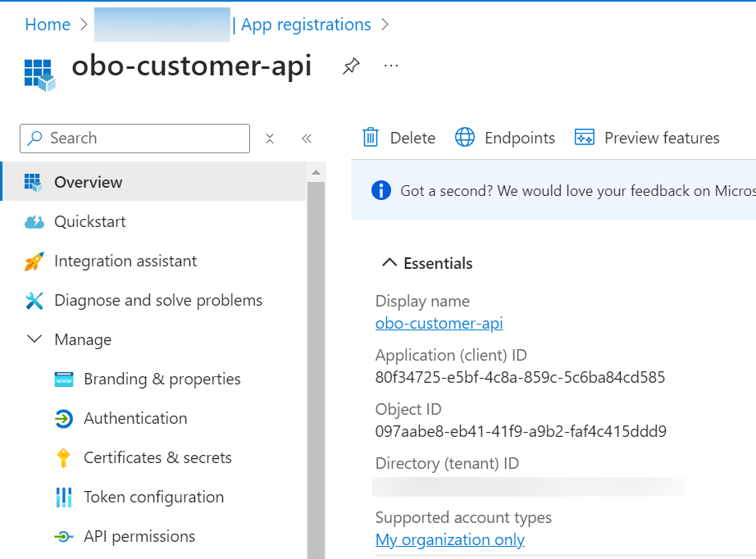Screen dimensions: 756x559
Task: Collapse the Manage menu section
Action: [x=34, y=339]
